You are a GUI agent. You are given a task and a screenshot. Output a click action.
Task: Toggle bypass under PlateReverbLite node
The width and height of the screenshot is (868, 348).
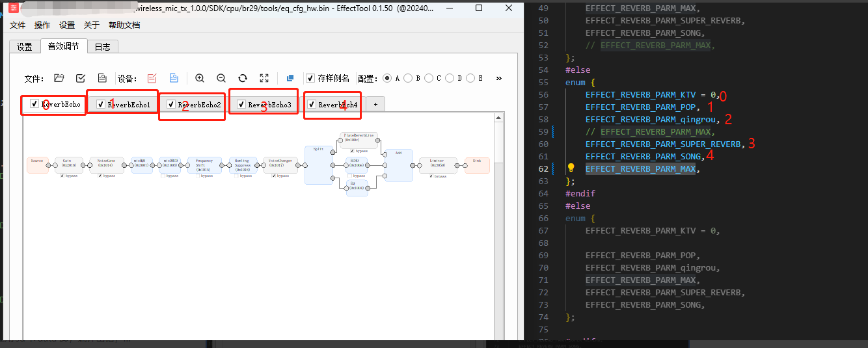[x=353, y=151]
